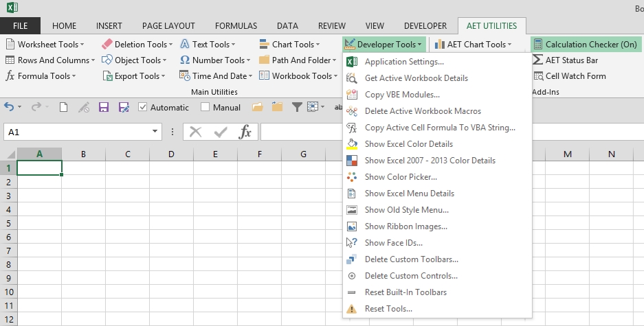Click the Get Active Workbook Details icon

pos(352,78)
